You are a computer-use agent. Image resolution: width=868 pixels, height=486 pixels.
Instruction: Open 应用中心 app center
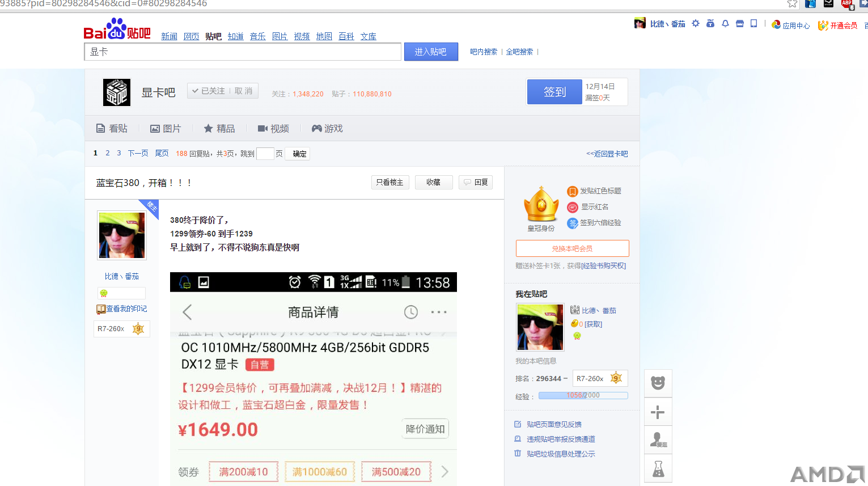(x=791, y=25)
